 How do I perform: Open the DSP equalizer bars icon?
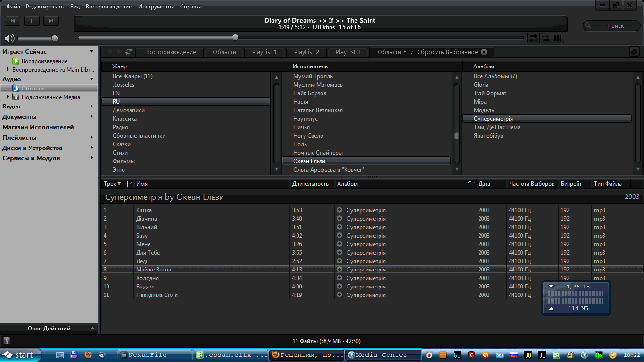click(x=558, y=38)
